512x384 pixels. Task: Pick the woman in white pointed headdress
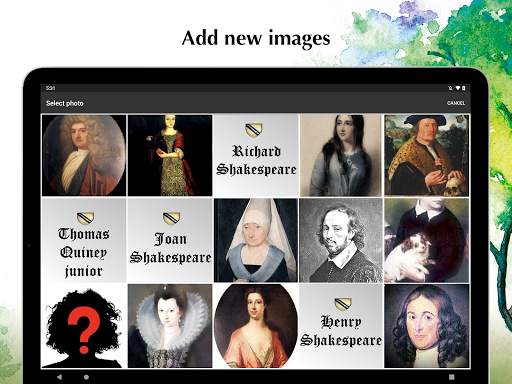tap(256, 240)
